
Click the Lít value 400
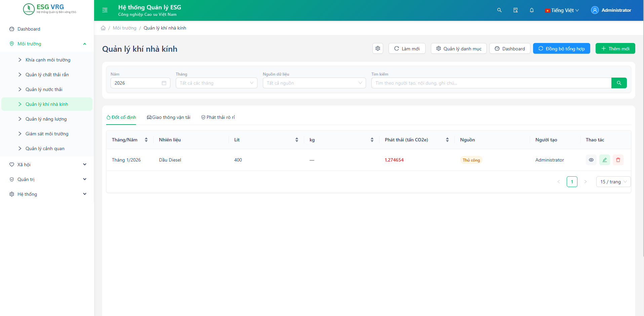(x=238, y=160)
